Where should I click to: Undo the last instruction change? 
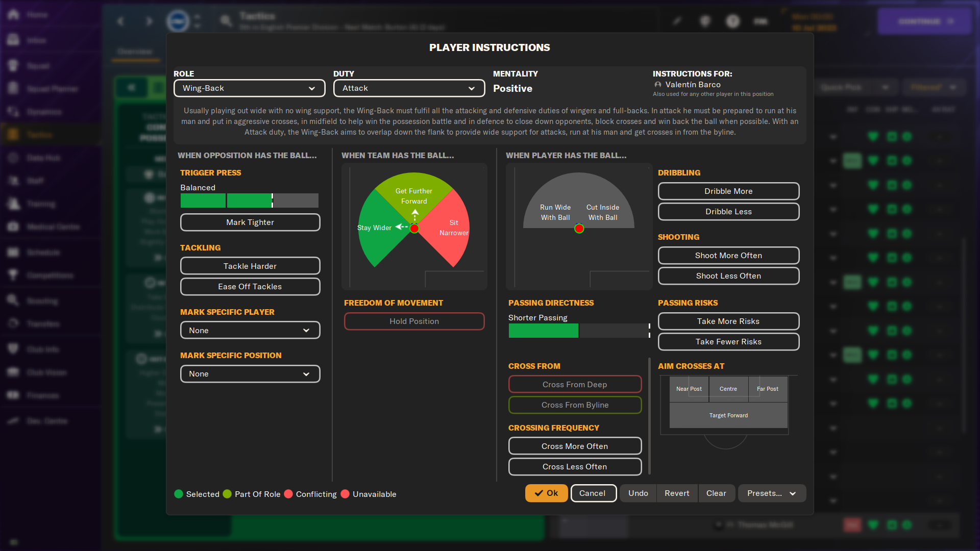click(638, 493)
